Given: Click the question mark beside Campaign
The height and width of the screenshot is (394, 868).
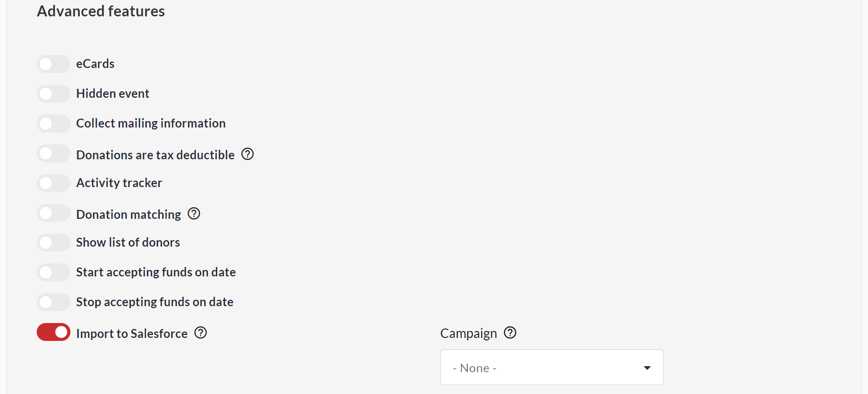Looking at the screenshot, I should 510,333.
